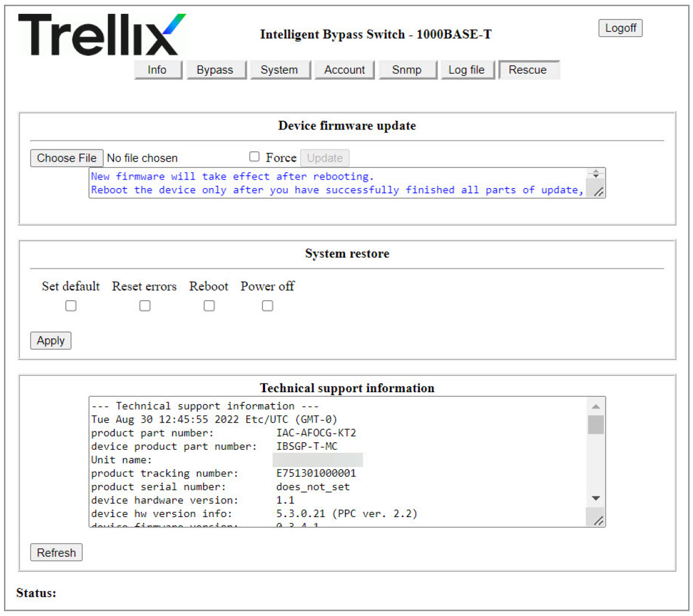
Task: Click the technical support box resize handle
Action: pyautogui.click(x=598, y=520)
